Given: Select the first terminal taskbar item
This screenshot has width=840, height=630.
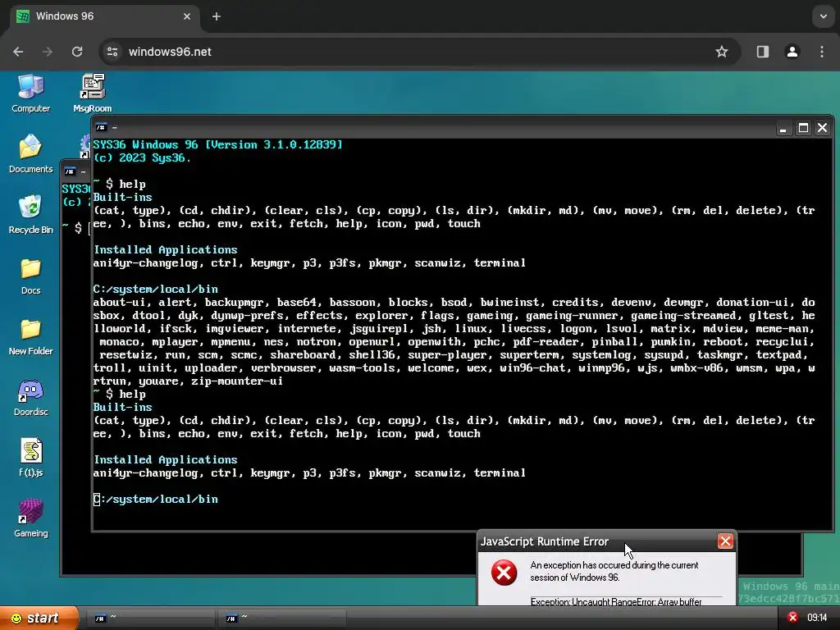Looking at the screenshot, I should 151,619.
